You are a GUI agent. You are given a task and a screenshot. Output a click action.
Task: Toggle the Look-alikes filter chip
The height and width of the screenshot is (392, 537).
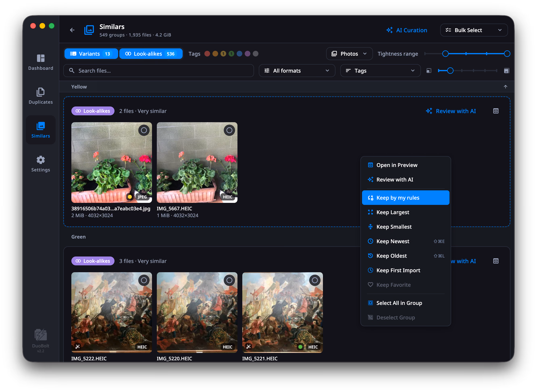coord(151,54)
